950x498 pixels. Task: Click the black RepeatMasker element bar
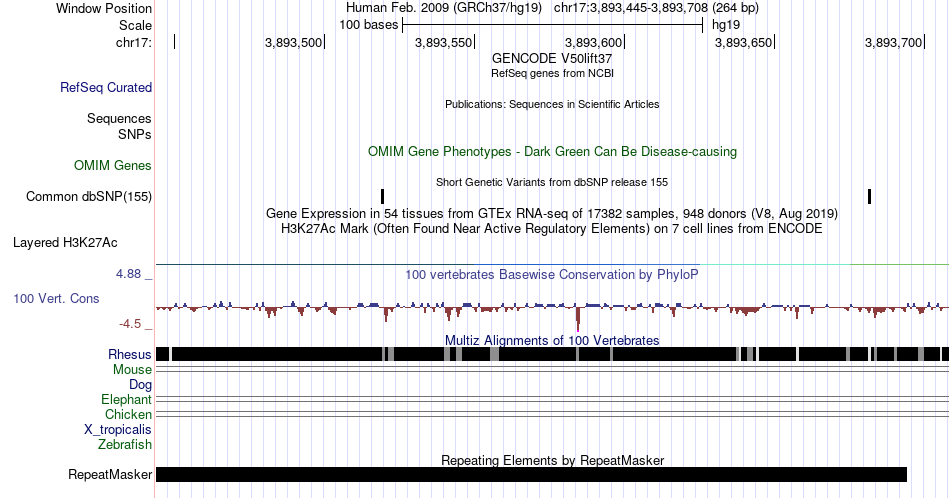coord(531,474)
